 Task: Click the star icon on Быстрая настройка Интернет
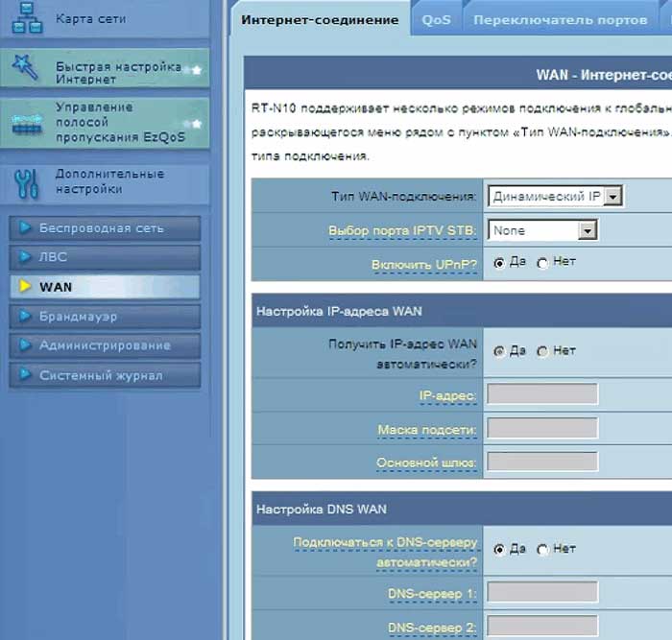(197, 70)
